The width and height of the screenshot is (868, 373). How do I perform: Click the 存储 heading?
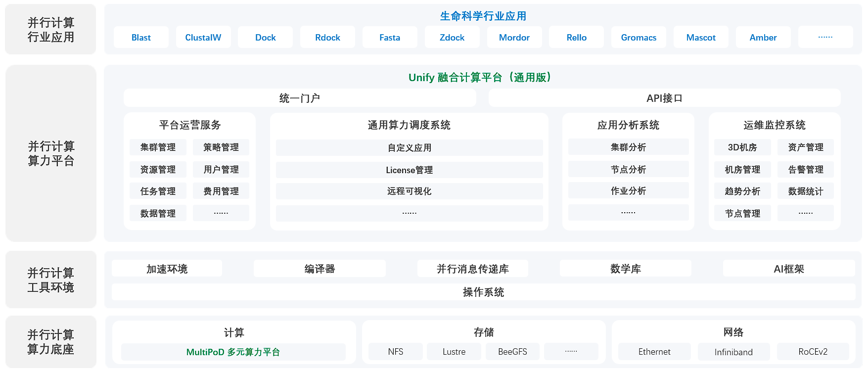tap(484, 332)
